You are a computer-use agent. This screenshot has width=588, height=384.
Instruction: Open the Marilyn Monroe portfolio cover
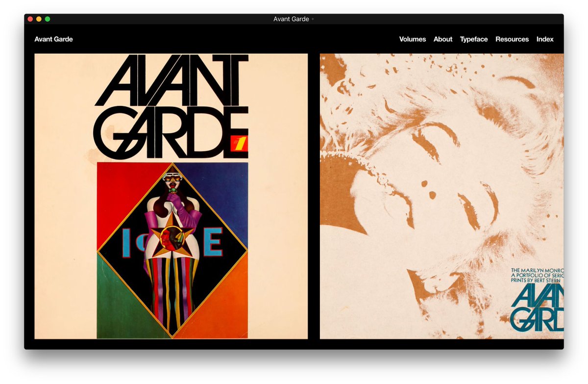441,196
